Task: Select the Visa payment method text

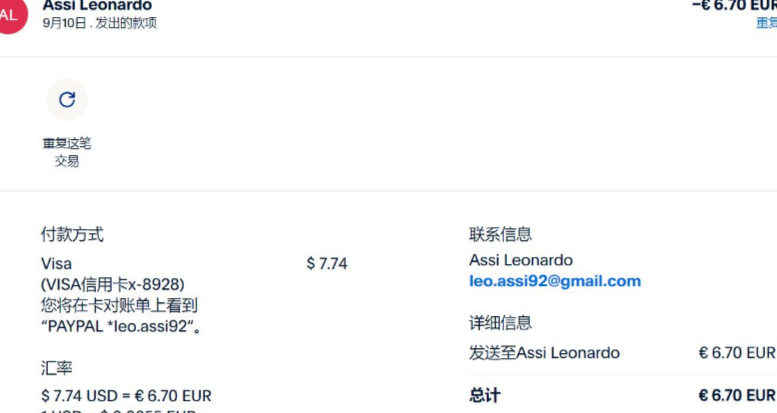Action: (x=56, y=264)
